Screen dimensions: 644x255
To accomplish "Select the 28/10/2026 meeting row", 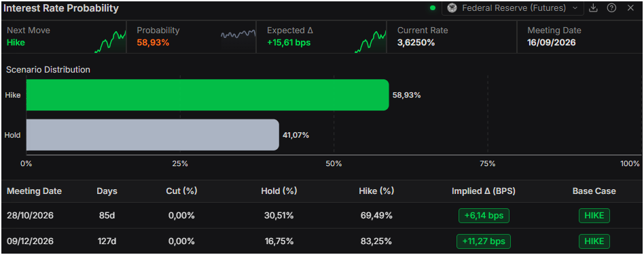I will click(x=322, y=216).
